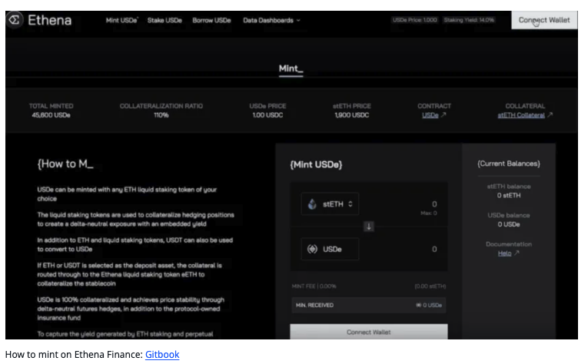Open the Help documentation link

click(x=504, y=253)
